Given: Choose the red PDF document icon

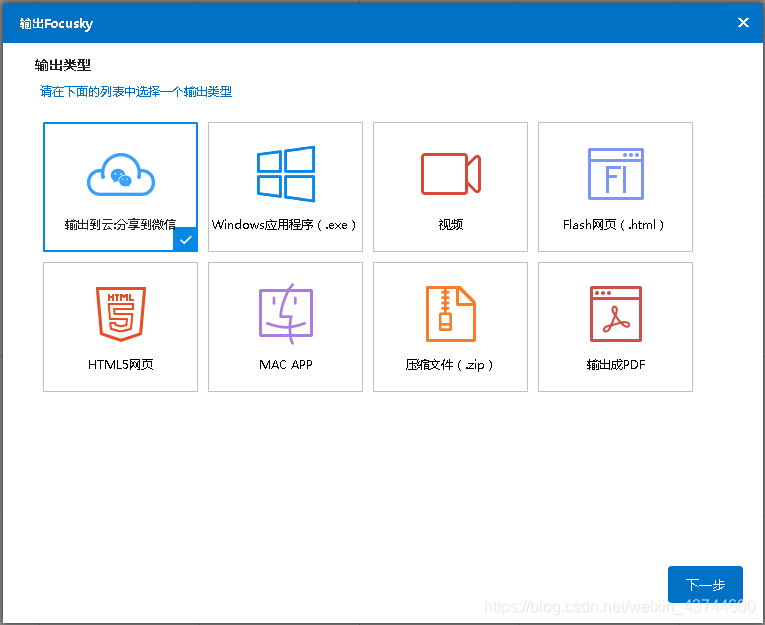Looking at the screenshot, I should point(616,314).
